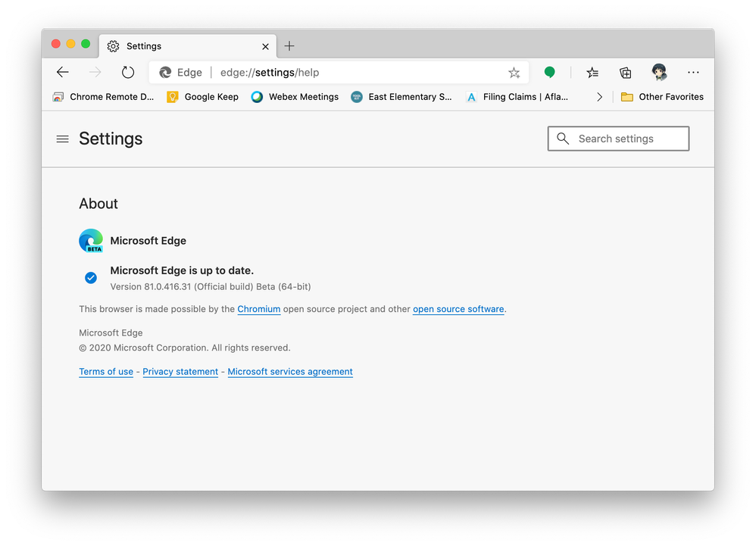Open the Microsoft services agreement link
Screen dimensions: 756x546
pyautogui.click(x=290, y=372)
